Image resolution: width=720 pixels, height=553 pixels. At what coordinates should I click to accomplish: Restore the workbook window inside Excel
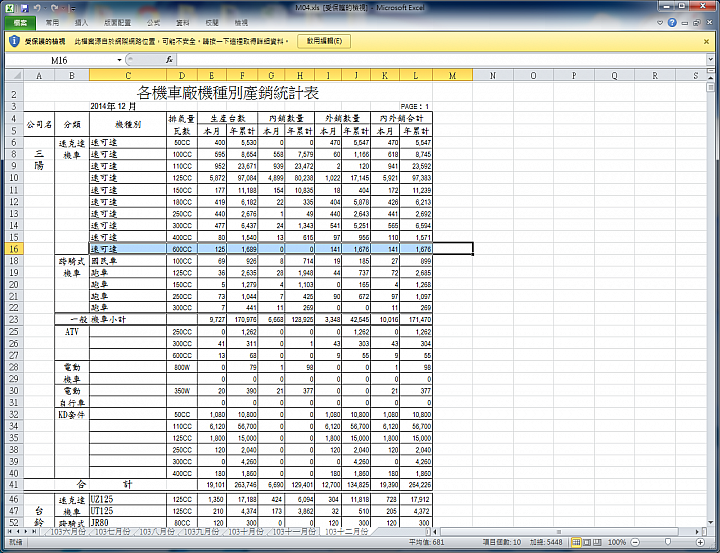(696, 23)
